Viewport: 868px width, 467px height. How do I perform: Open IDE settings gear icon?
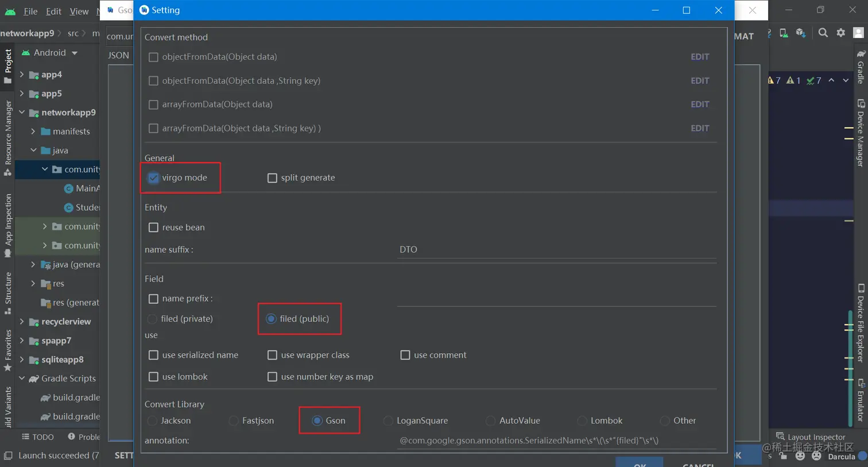841,33
